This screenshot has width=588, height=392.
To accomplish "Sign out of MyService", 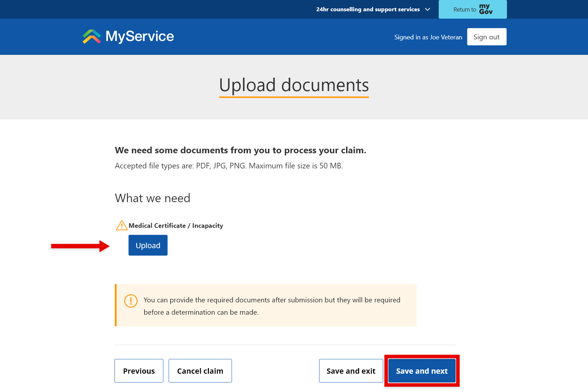I will pyautogui.click(x=487, y=37).
